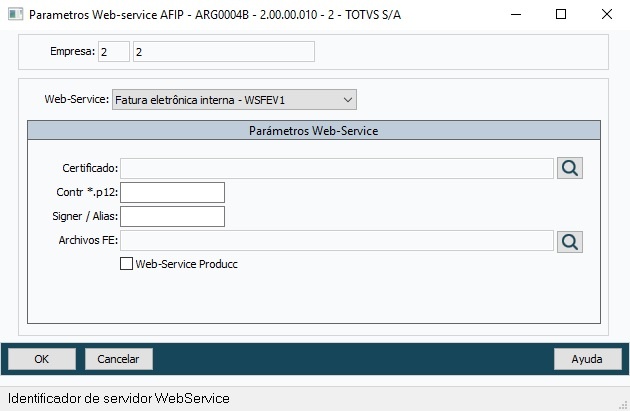Click the search icon next to Archivos FE
Screen dimensions: 630x411
(x=570, y=241)
